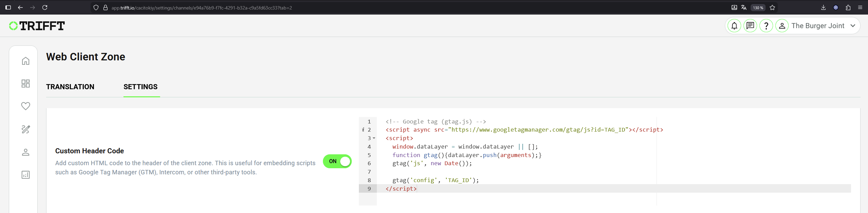Screen dimensions: 868x213
Task: Click the user profile avatar icon
Action: tap(782, 26)
